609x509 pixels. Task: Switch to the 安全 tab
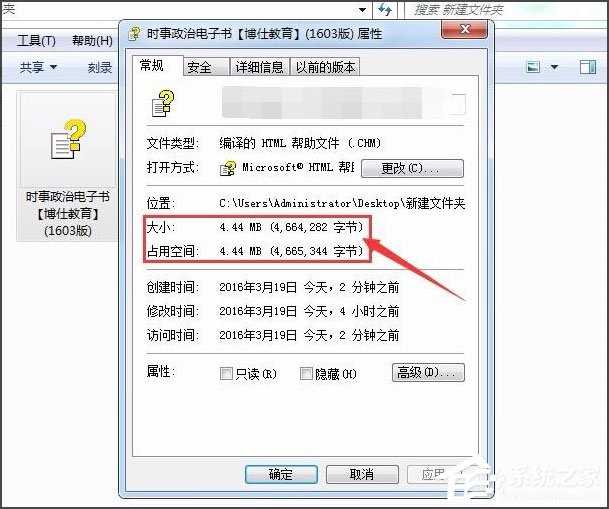[199, 67]
